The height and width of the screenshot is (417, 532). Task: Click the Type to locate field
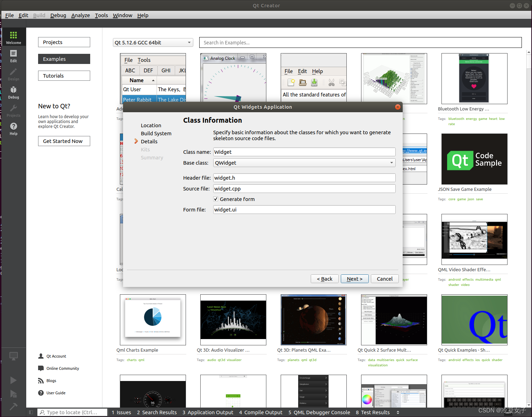(73, 412)
